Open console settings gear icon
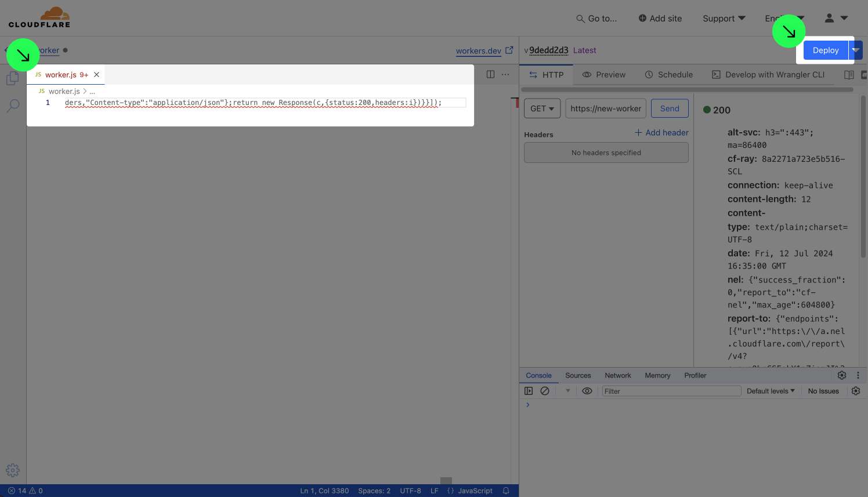868x497 pixels. tap(856, 391)
